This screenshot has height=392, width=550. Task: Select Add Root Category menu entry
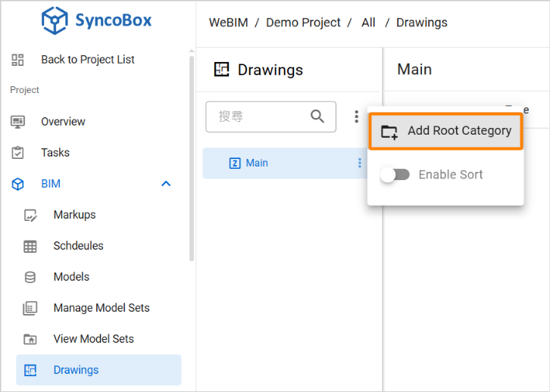445,131
